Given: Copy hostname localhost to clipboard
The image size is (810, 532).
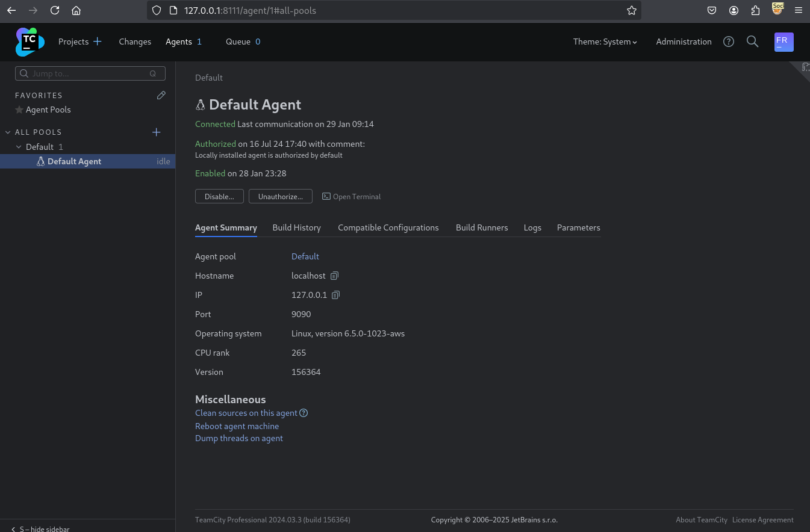Looking at the screenshot, I should coord(334,276).
